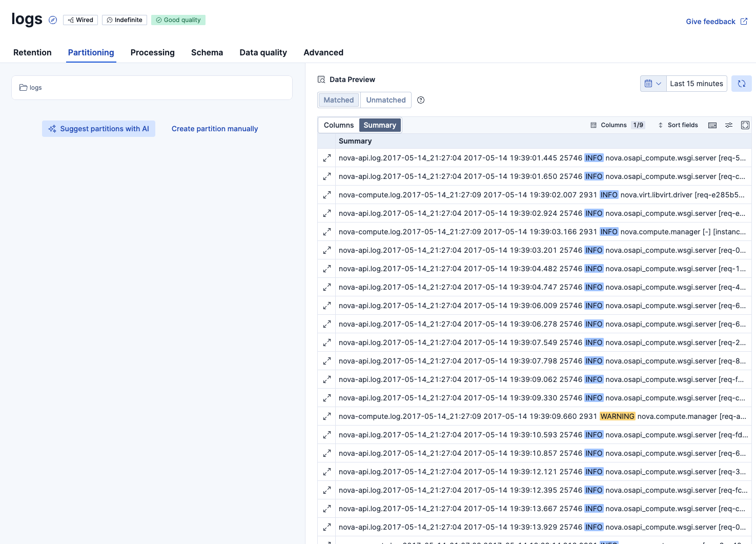
Task: Select the Unmatched filter toggle
Action: 386,100
